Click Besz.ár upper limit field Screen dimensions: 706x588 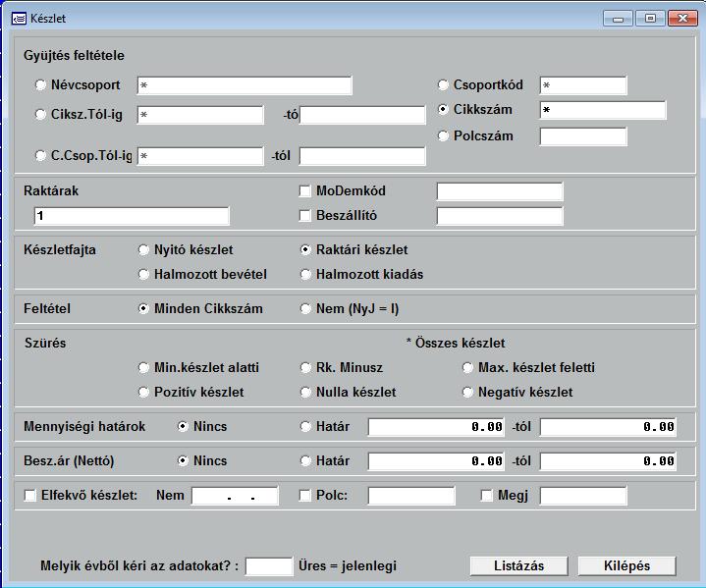point(608,461)
